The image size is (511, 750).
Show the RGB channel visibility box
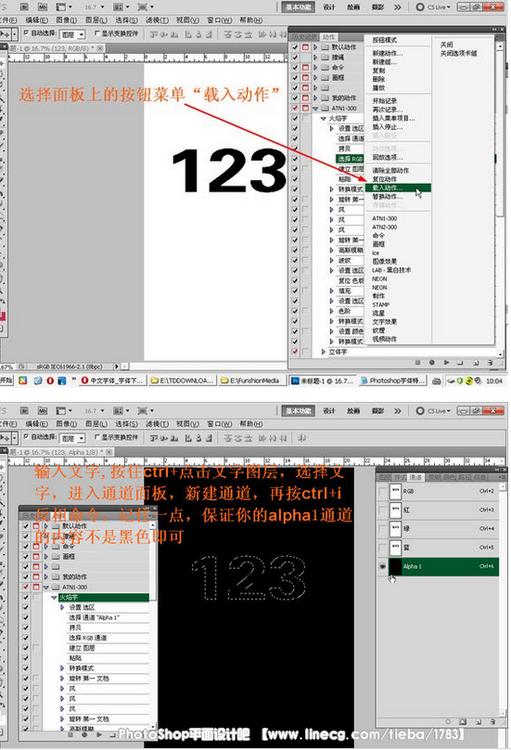tap(382, 491)
